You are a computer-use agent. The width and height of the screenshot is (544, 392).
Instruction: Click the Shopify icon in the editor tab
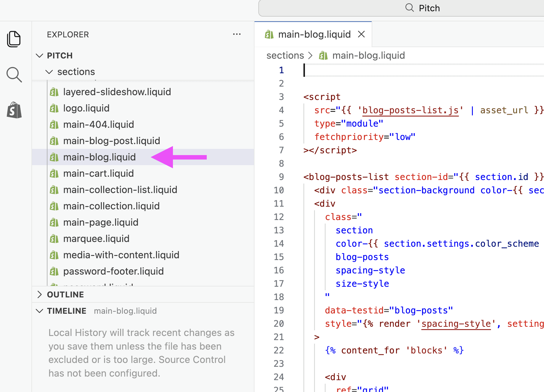tap(269, 34)
